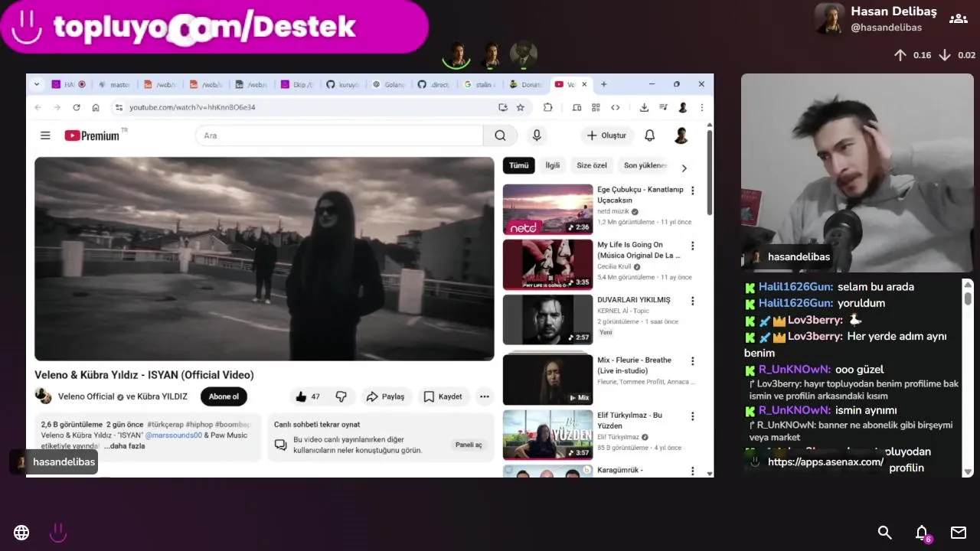Open options for Elif Türkyılmaz video
This screenshot has width=980, height=551.
[693, 416]
